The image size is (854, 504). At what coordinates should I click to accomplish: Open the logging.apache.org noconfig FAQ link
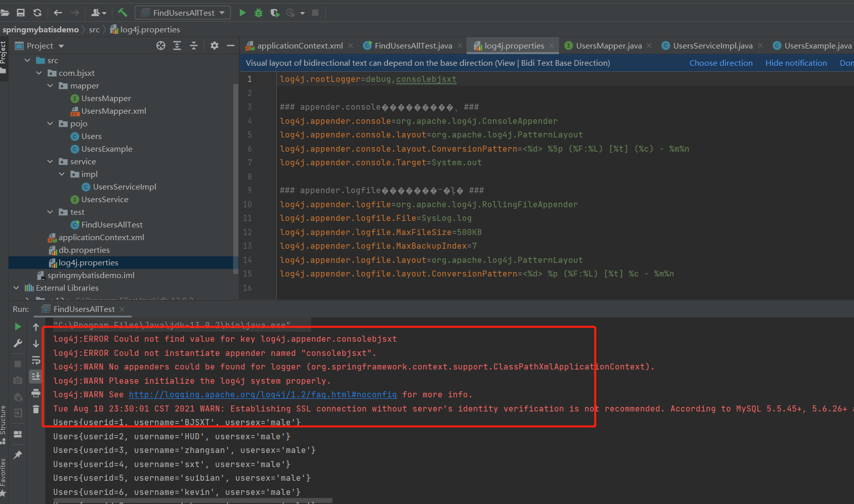(263, 394)
